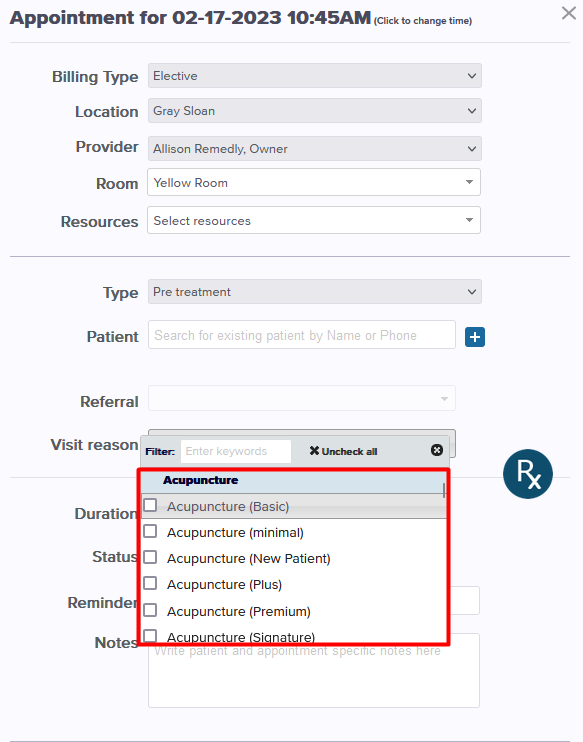Tick the Acupuncture (New Patient) checkbox
The image size is (583, 742).
tap(150, 557)
